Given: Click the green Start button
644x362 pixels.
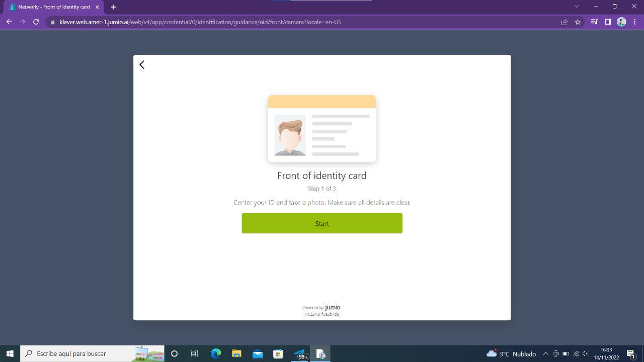Looking at the screenshot, I should point(322,223).
